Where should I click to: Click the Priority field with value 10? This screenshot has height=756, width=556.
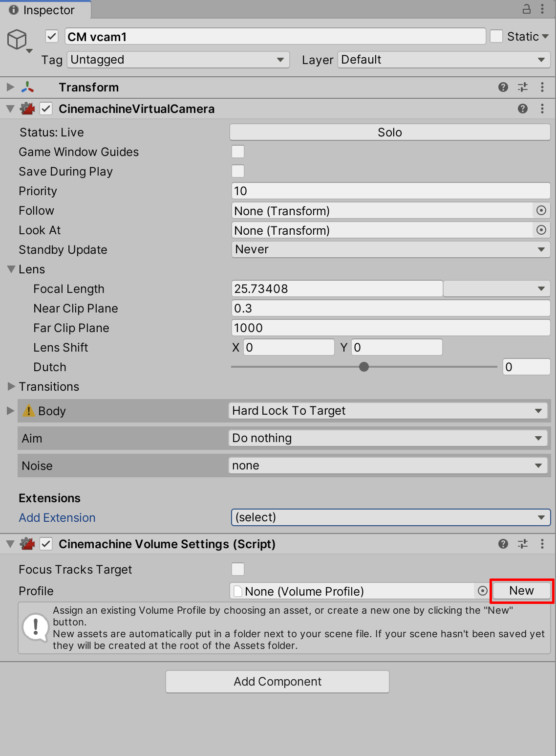tap(390, 191)
